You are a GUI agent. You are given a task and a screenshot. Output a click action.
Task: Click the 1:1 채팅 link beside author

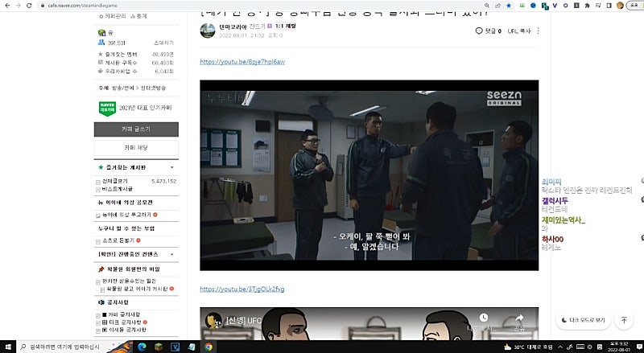(286, 26)
